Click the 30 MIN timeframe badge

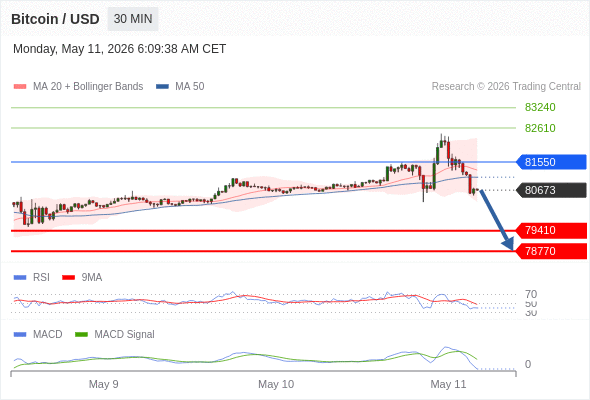tap(133, 19)
